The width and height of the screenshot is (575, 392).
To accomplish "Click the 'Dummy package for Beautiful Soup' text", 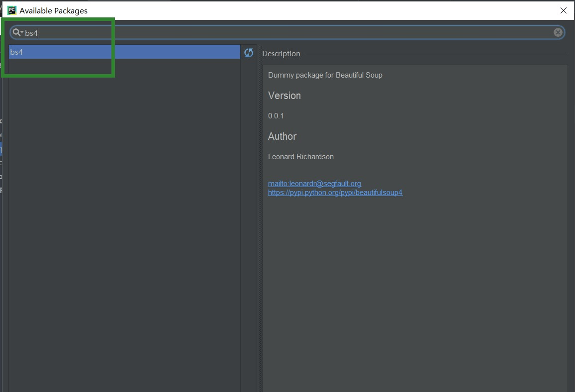I will [x=325, y=75].
